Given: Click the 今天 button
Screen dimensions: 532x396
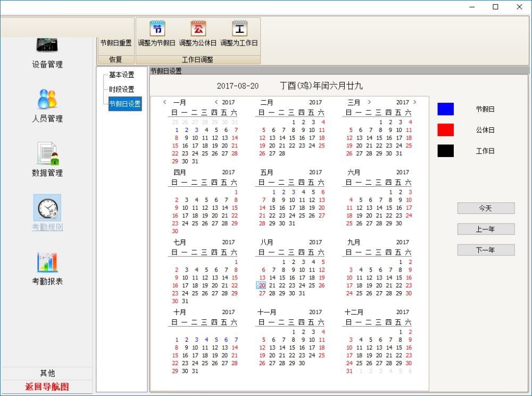Looking at the screenshot, I should [486, 208].
